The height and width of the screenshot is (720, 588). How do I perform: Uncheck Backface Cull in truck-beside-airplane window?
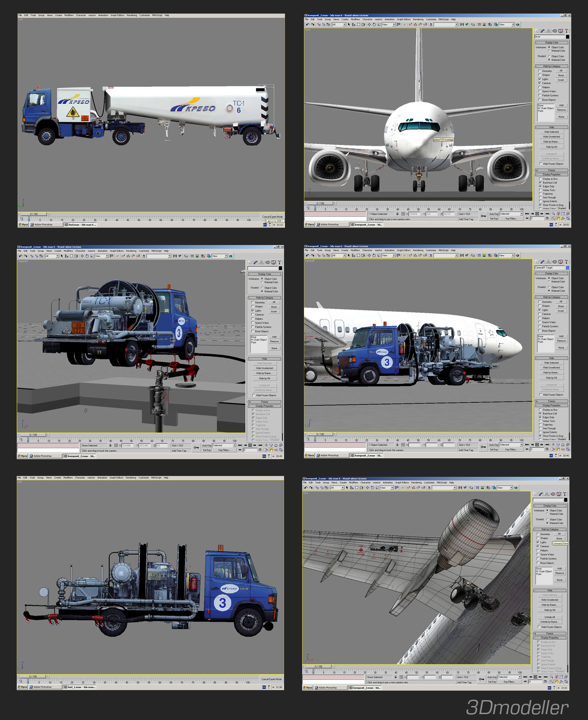click(540, 414)
